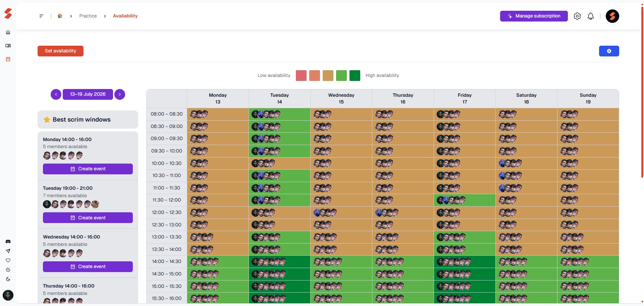Screen dimensions: 644x306
Task: Click the paper plane icon in sidebar
Action: pos(8,251)
